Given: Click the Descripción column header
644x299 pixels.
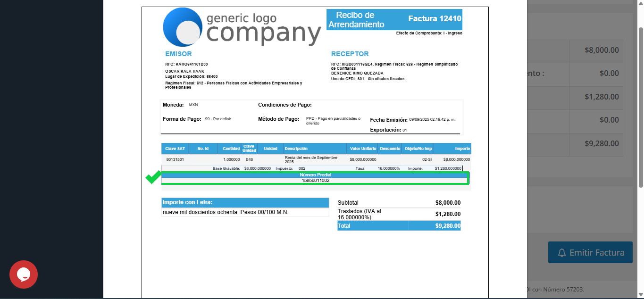Looking at the screenshot, I should tap(296, 149).
